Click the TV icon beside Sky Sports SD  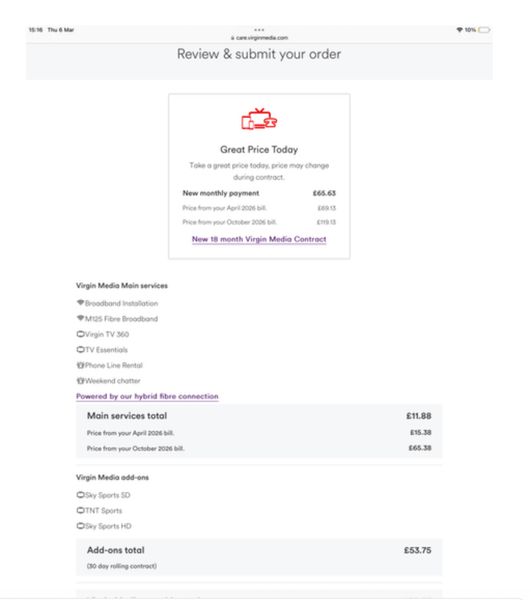tap(80, 495)
